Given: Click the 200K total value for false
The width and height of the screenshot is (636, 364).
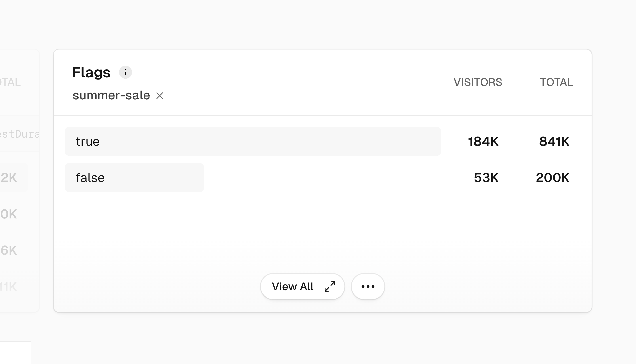Looking at the screenshot, I should (553, 178).
